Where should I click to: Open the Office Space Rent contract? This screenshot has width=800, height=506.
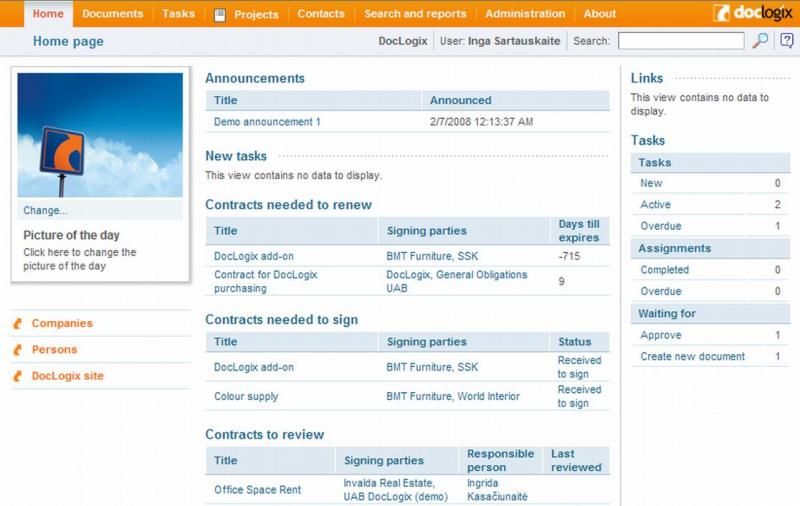pos(258,490)
